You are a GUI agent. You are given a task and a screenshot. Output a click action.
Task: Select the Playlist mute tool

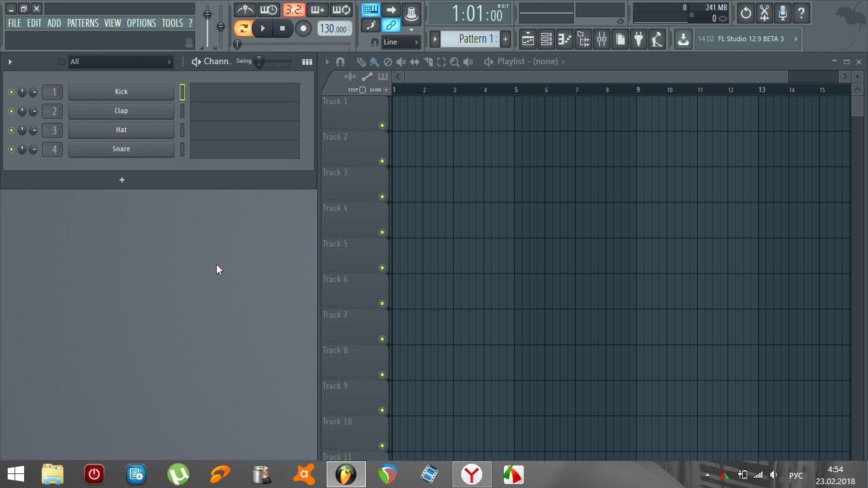(x=401, y=62)
